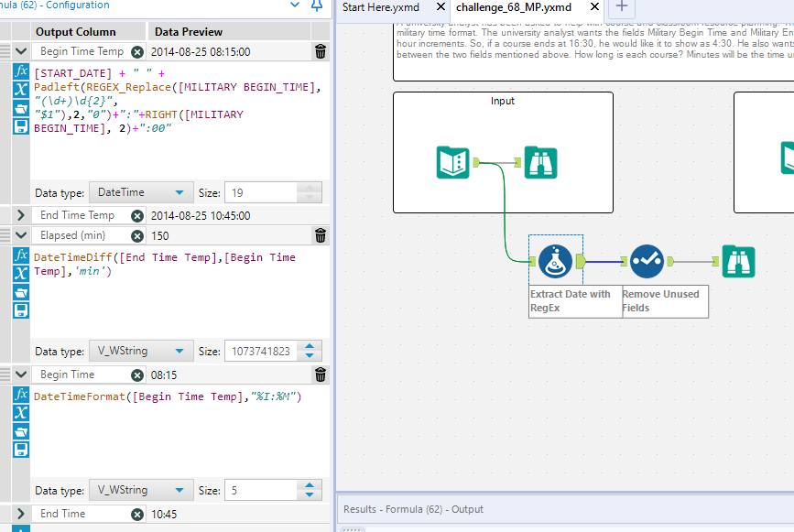Collapse the Elapsed (min) expression
The width and height of the screenshot is (794, 532).
[21, 235]
